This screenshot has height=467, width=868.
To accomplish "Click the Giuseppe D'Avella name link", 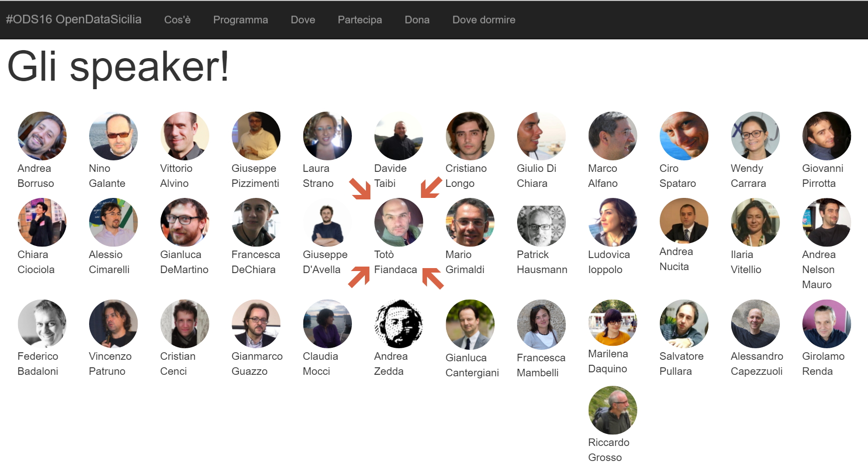I will [325, 262].
